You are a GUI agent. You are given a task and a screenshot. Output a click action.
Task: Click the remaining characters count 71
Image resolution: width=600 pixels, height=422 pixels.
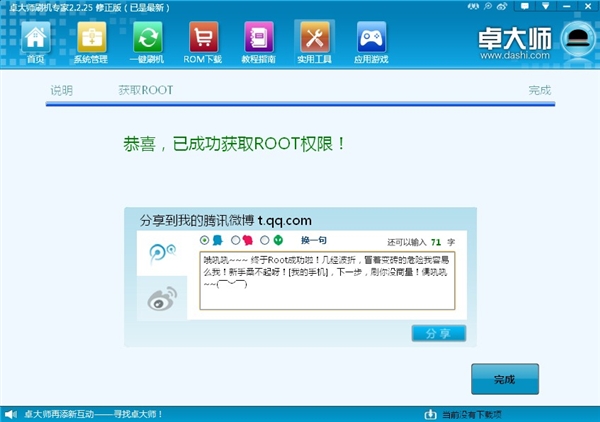click(x=436, y=242)
